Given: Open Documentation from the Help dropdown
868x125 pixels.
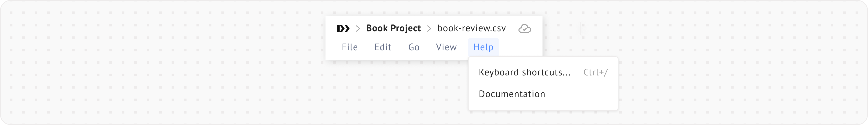Looking at the screenshot, I should pyautogui.click(x=512, y=94).
